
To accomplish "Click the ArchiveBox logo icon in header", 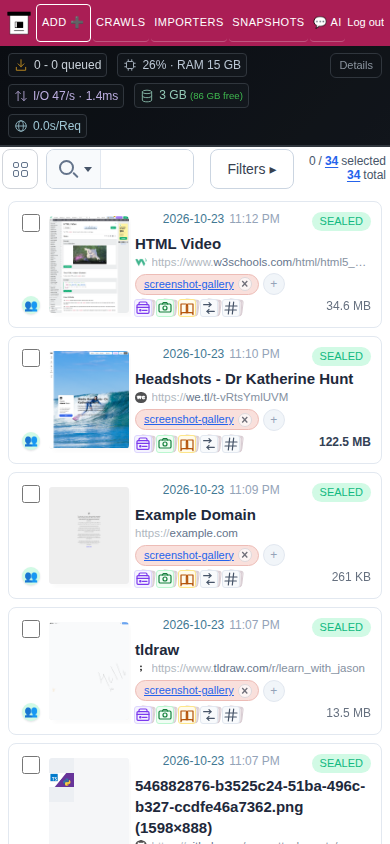I will (19, 23).
